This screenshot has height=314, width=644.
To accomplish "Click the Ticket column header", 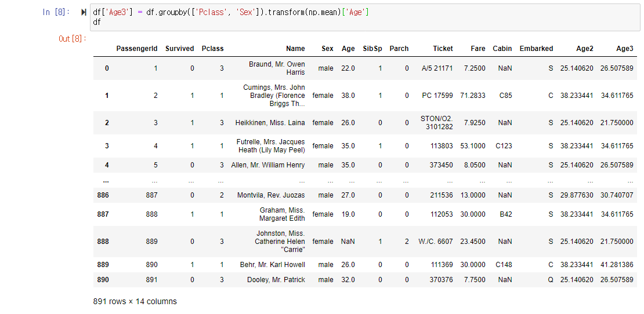I will [x=443, y=48].
